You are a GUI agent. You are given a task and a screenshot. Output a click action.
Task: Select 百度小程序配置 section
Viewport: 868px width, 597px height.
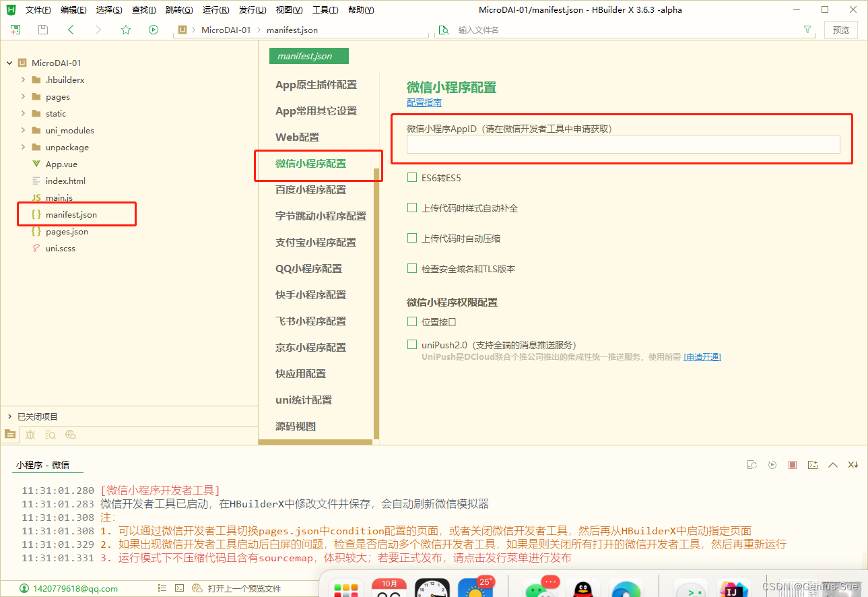(x=311, y=189)
